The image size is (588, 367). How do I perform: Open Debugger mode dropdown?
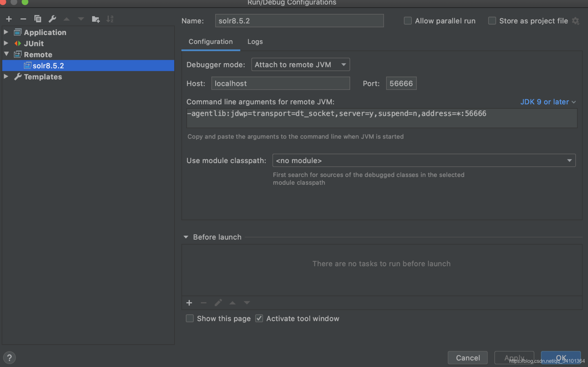pos(301,64)
